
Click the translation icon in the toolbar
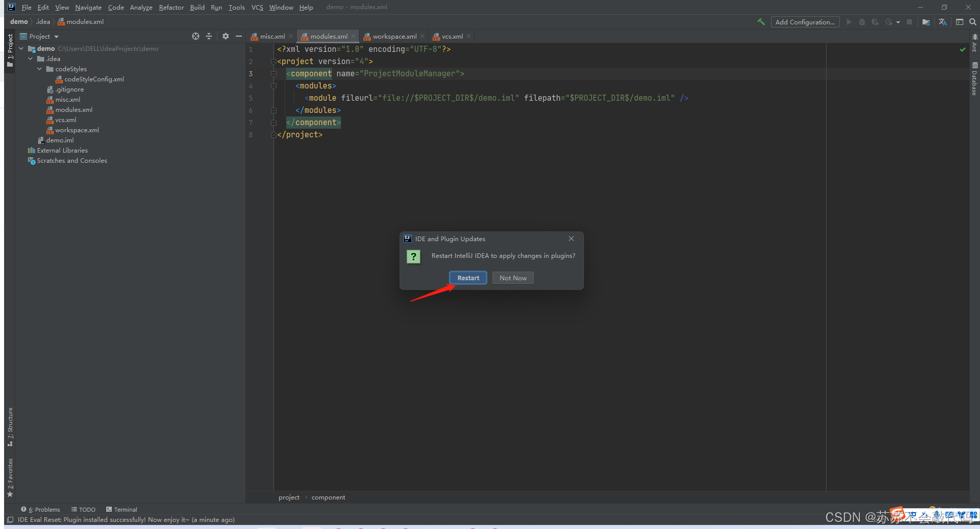942,22
